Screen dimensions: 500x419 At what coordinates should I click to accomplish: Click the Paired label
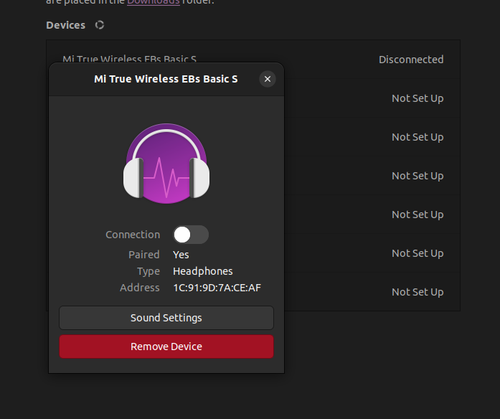[x=144, y=255]
